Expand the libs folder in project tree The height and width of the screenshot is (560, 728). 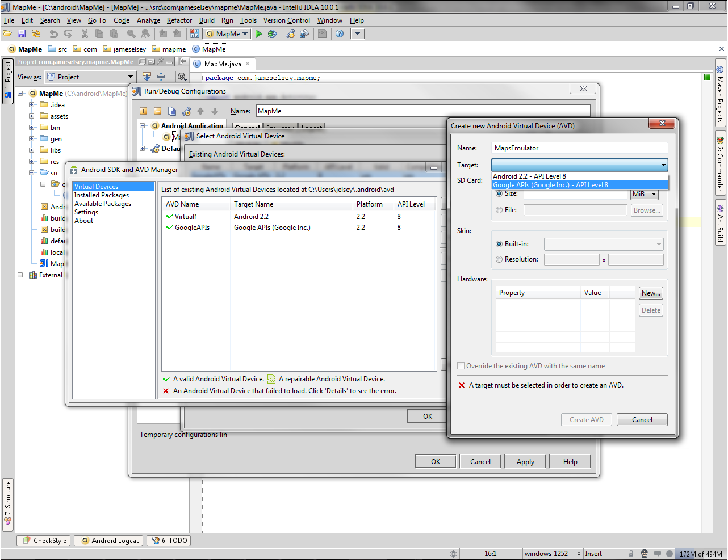pos(32,150)
